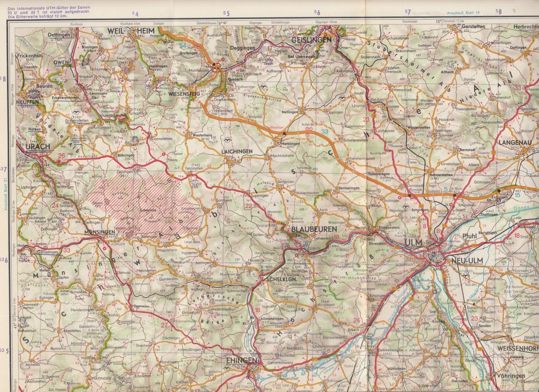Select the Magolsheim label
539x392 pixels.
[167, 250]
